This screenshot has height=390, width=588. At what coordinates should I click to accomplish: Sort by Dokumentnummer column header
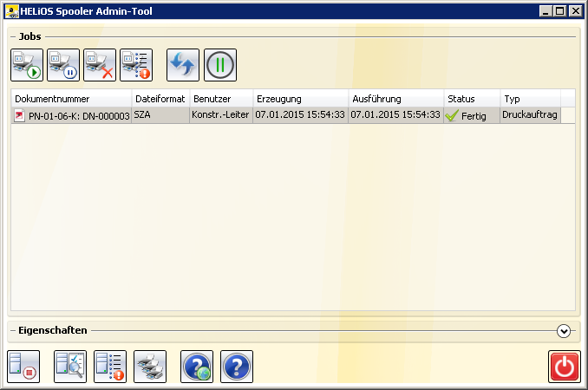[71, 99]
